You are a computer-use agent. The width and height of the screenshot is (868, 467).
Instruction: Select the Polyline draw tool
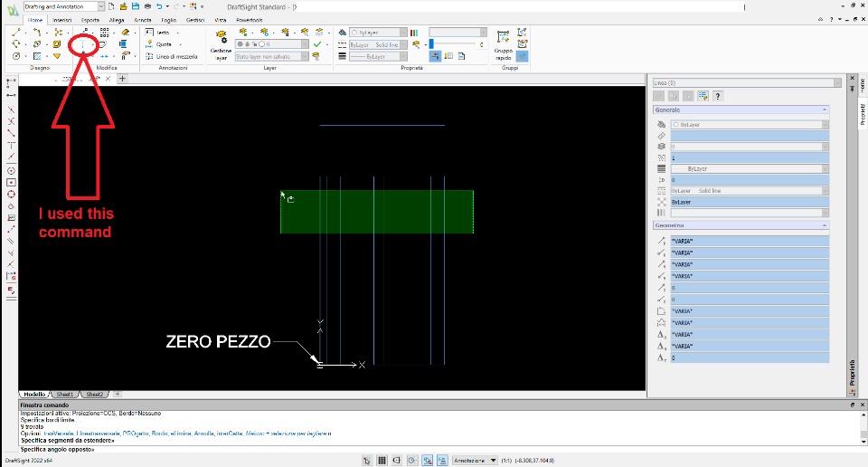[x=37, y=33]
